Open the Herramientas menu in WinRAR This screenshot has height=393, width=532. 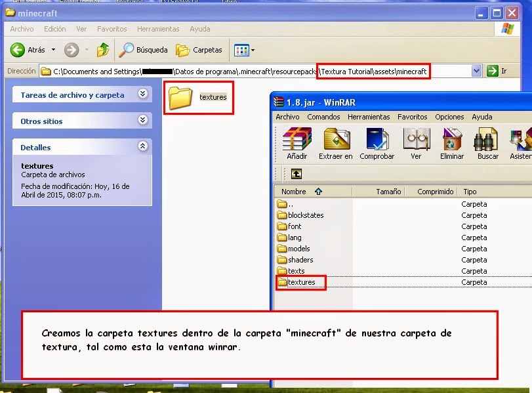[369, 117]
